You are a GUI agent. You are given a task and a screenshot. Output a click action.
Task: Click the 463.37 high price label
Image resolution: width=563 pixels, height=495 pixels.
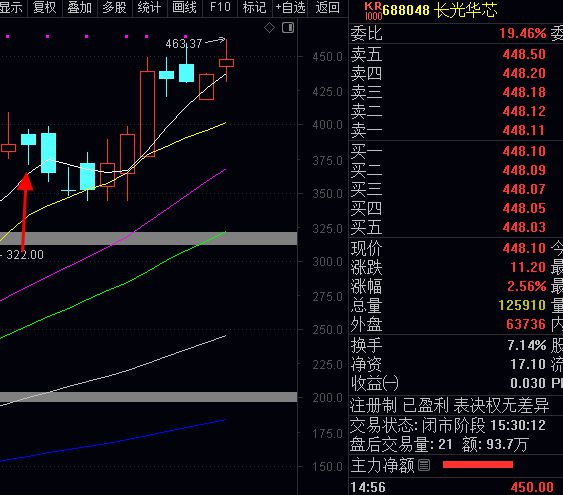click(x=184, y=44)
